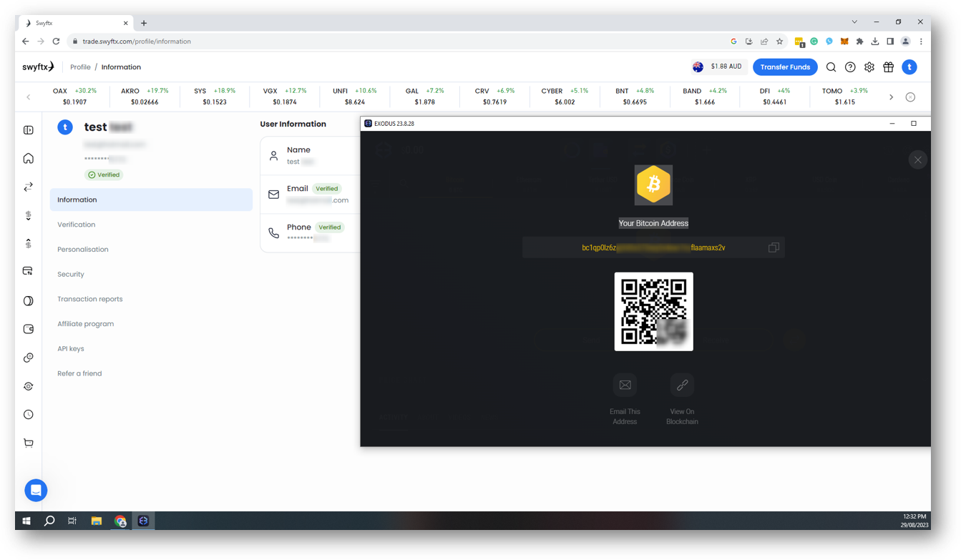Click the Transfer Funds button
This screenshot has height=560, width=961.
click(785, 67)
